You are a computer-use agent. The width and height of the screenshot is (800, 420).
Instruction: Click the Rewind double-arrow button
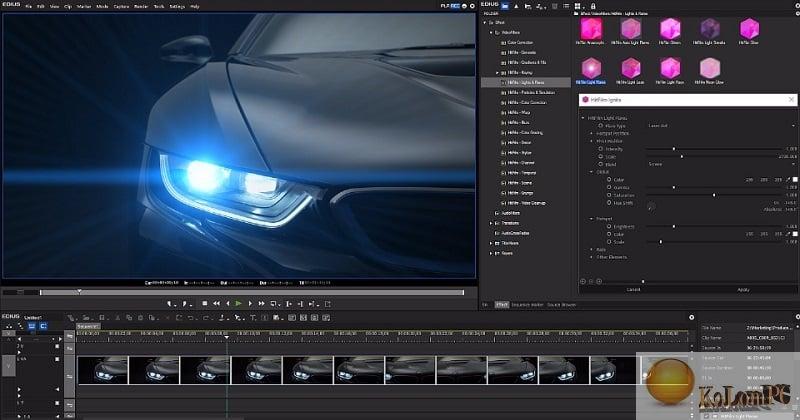pos(216,303)
